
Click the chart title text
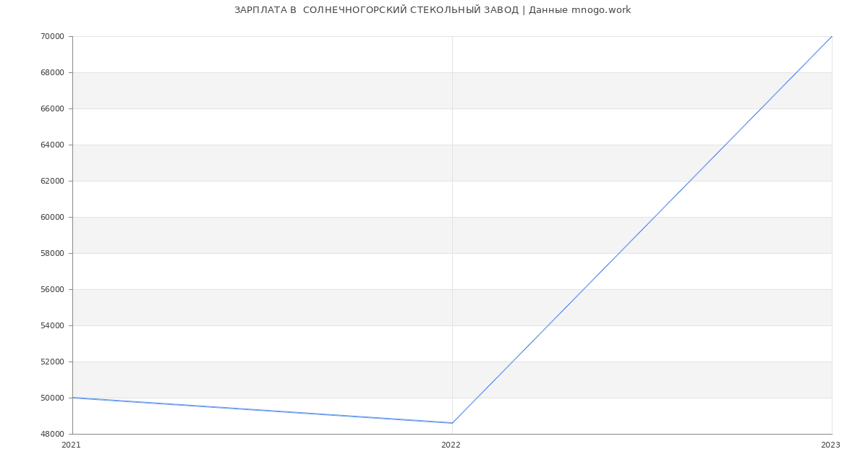tap(433, 10)
